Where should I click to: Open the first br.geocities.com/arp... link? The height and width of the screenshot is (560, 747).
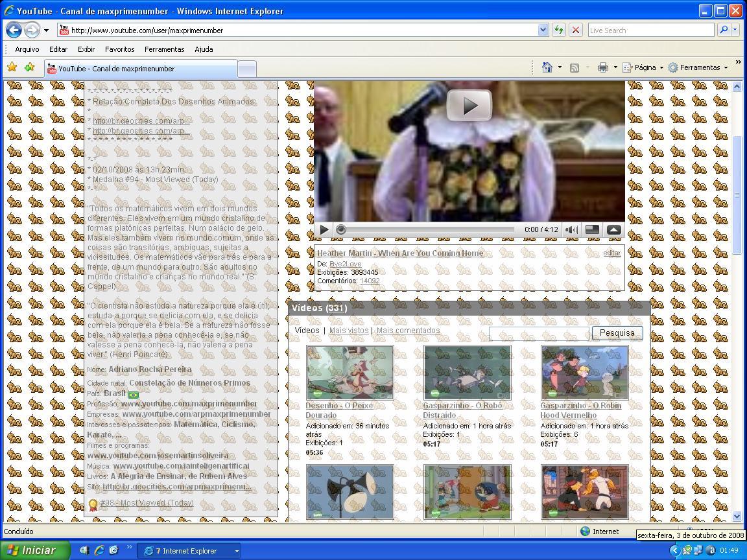(141, 121)
